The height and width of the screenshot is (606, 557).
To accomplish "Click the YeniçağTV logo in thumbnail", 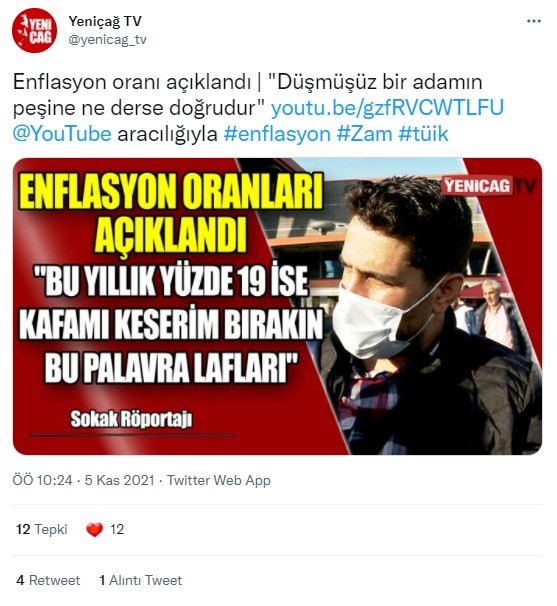I will [x=489, y=186].
